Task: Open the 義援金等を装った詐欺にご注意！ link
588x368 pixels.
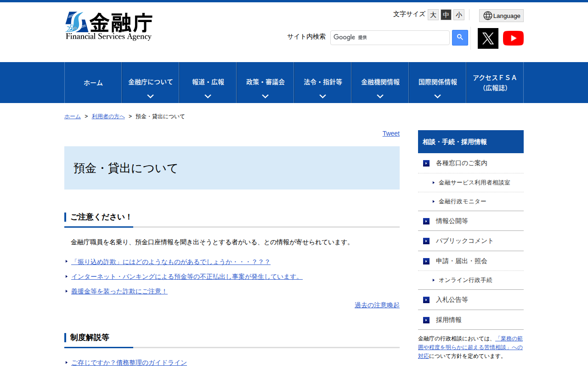Action: pyautogui.click(x=119, y=291)
